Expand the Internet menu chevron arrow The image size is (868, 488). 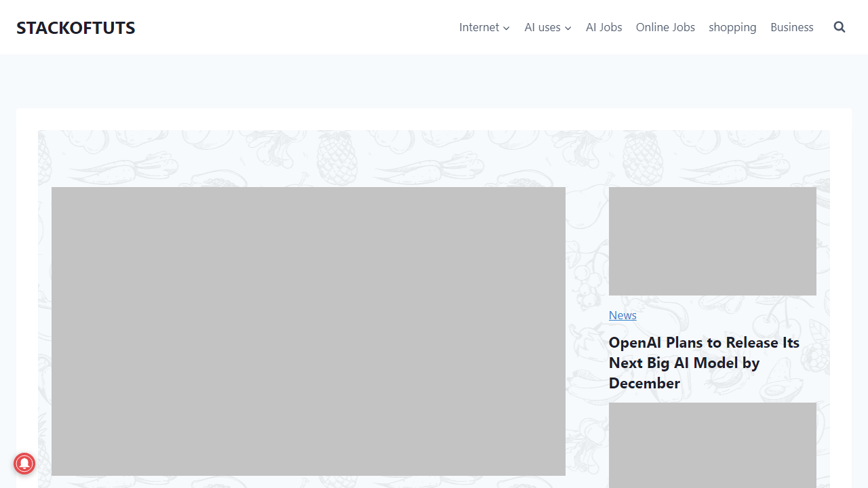click(x=507, y=28)
